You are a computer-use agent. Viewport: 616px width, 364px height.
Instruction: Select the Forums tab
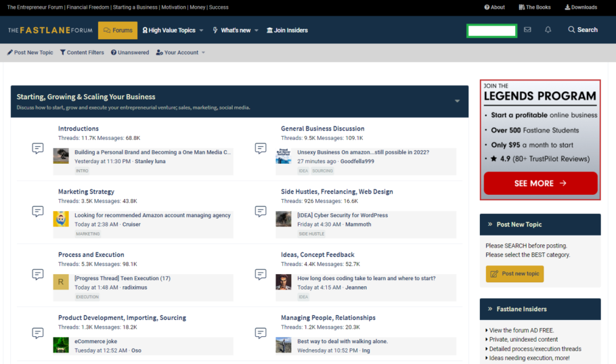118,30
